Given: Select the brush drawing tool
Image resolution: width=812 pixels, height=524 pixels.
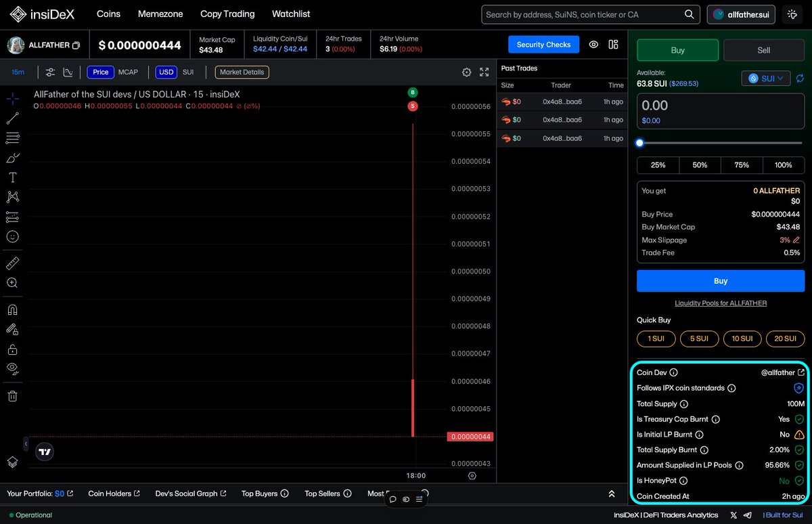Looking at the screenshot, I should tap(12, 158).
